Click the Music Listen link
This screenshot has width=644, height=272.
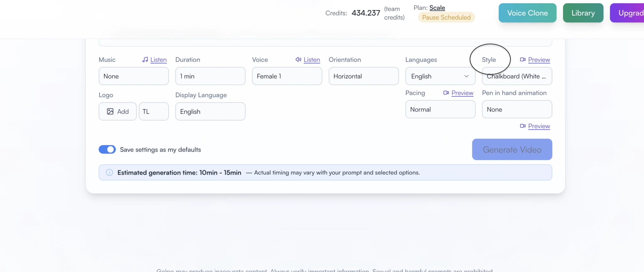[158, 60]
